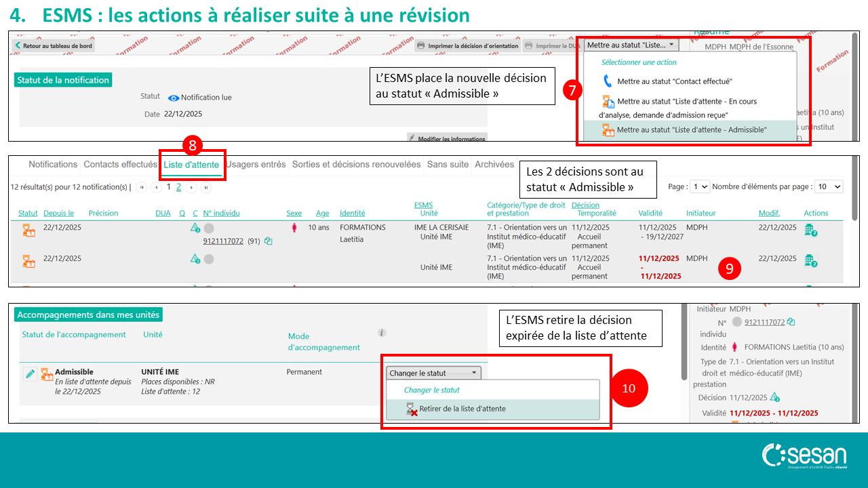Select 'Mettre au statut Contact effectué' option

click(674, 81)
